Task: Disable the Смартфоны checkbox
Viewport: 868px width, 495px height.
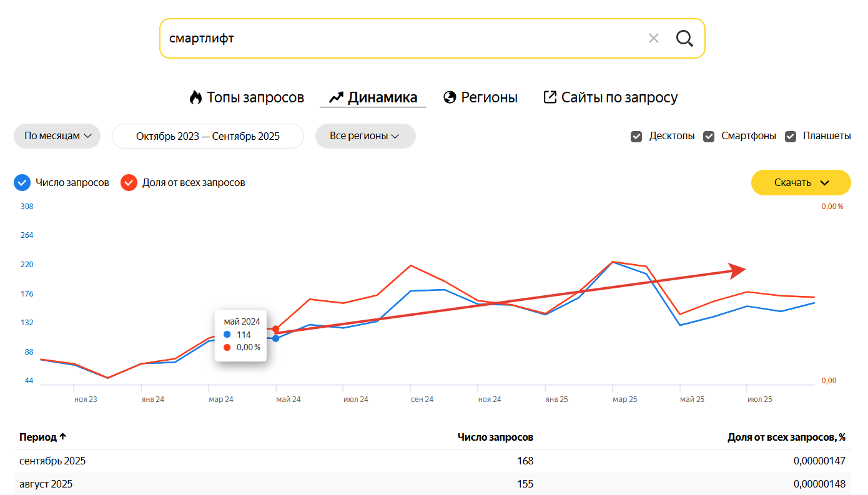Action: click(x=709, y=135)
